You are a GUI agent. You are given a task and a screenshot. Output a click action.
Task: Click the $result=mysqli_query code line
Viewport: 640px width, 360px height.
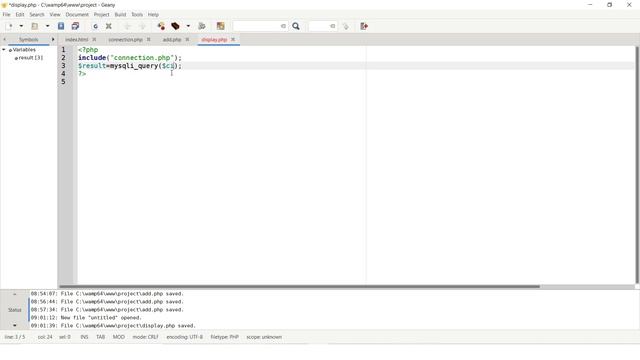point(130,66)
